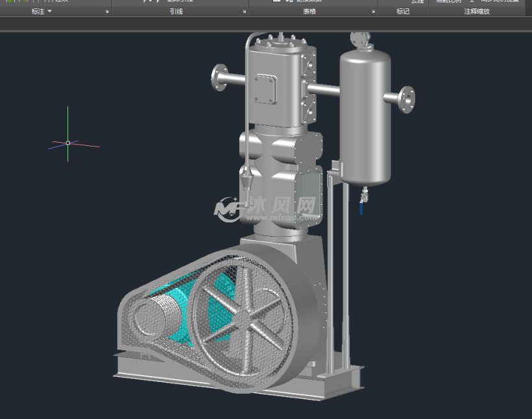
Task: Click the 表格 panel title
Action: point(309,12)
